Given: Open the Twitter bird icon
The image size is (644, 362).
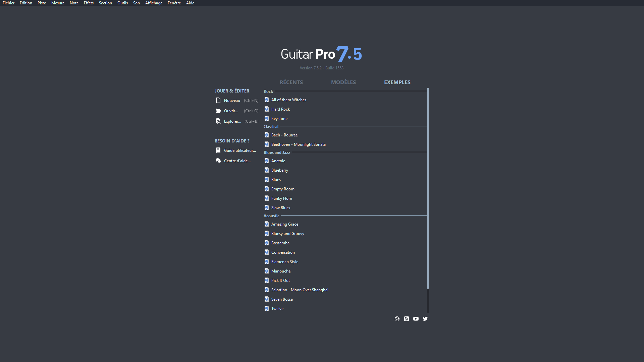Looking at the screenshot, I should [425, 319].
